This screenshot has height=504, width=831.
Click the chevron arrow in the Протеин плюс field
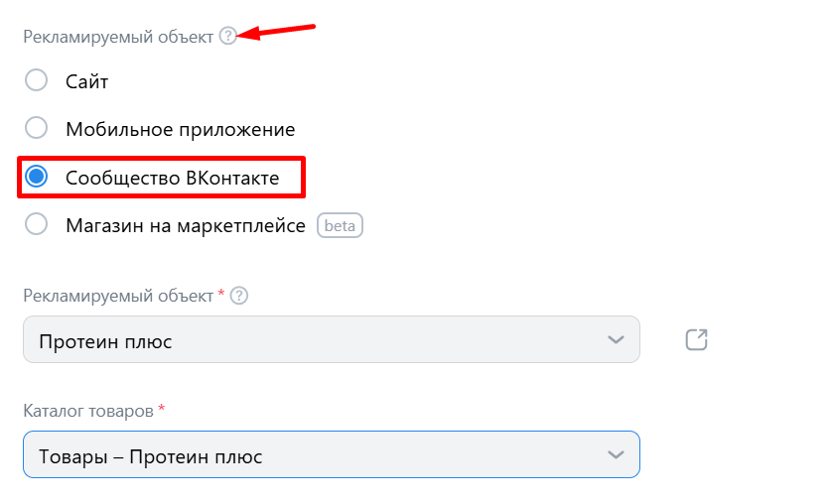click(616, 340)
